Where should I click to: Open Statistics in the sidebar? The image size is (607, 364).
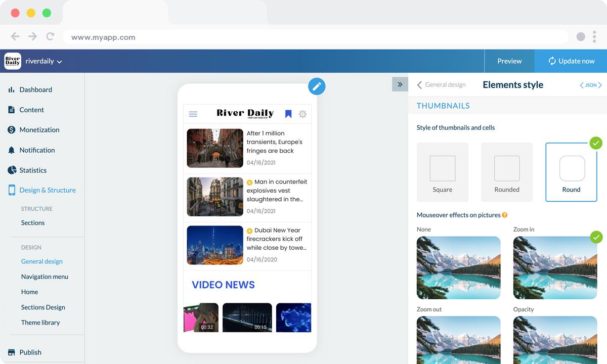(x=33, y=170)
